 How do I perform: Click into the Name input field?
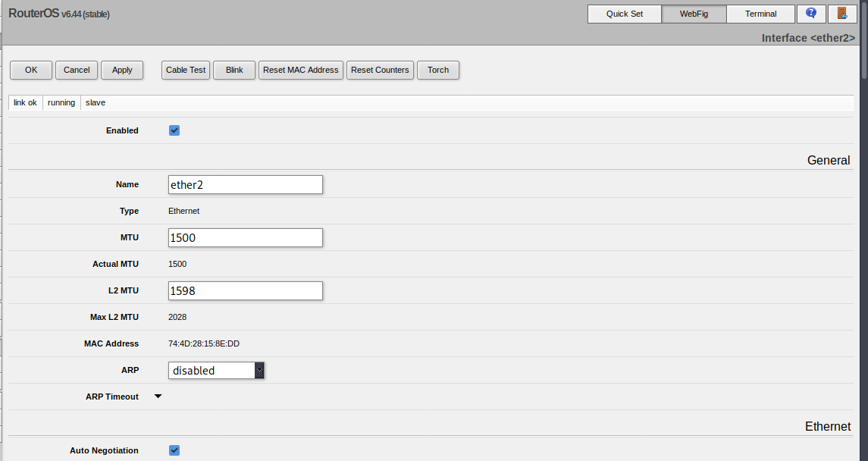(x=245, y=185)
